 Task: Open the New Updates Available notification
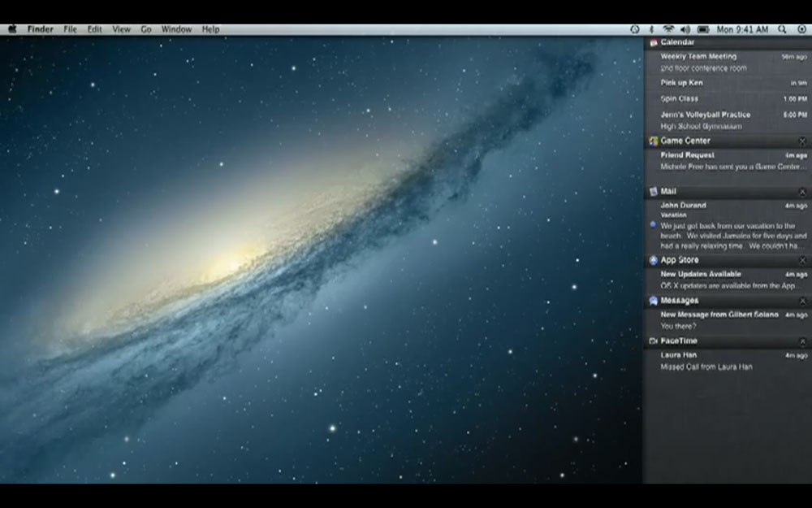[728, 280]
